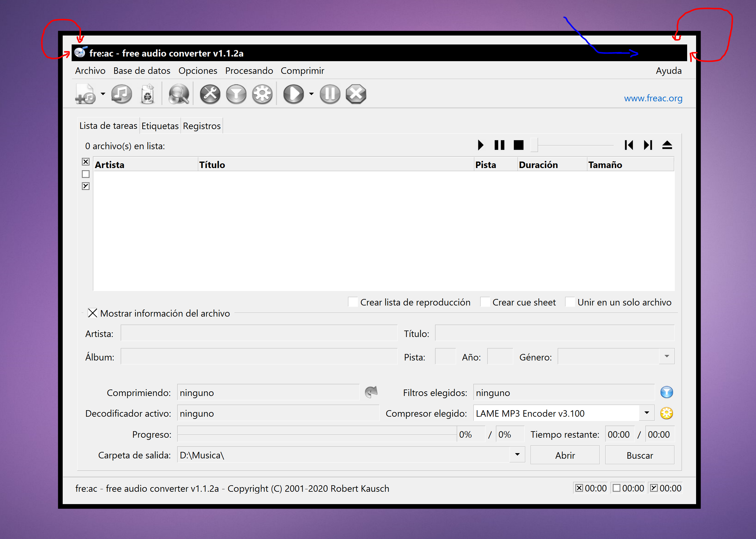Switch to the Etiquetas tab

pos(160,126)
